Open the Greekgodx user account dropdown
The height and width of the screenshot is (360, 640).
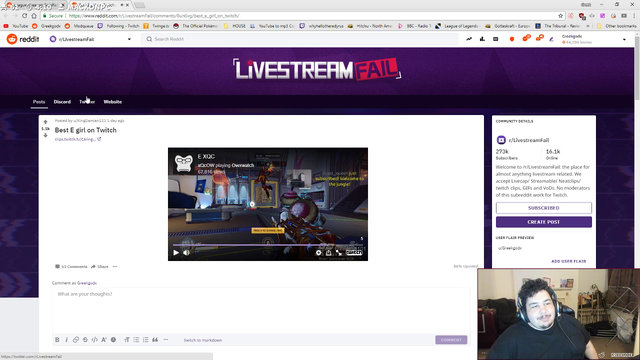click(x=624, y=40)
